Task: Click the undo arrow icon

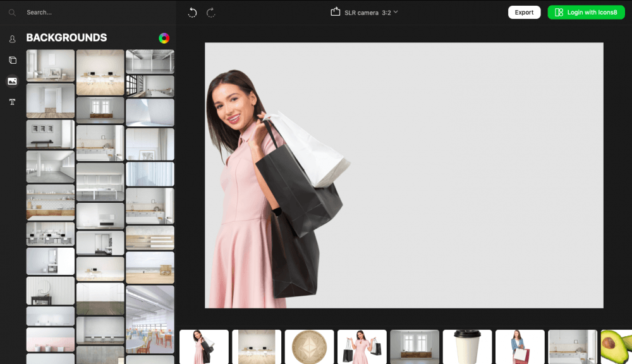Action: pyautogui.click(x=193, y=13)
